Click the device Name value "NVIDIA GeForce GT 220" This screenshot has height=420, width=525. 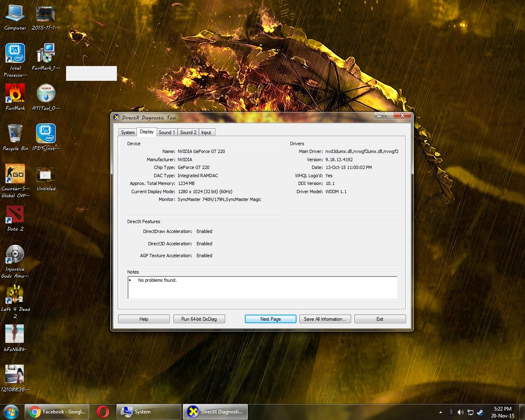pos(201,151)
